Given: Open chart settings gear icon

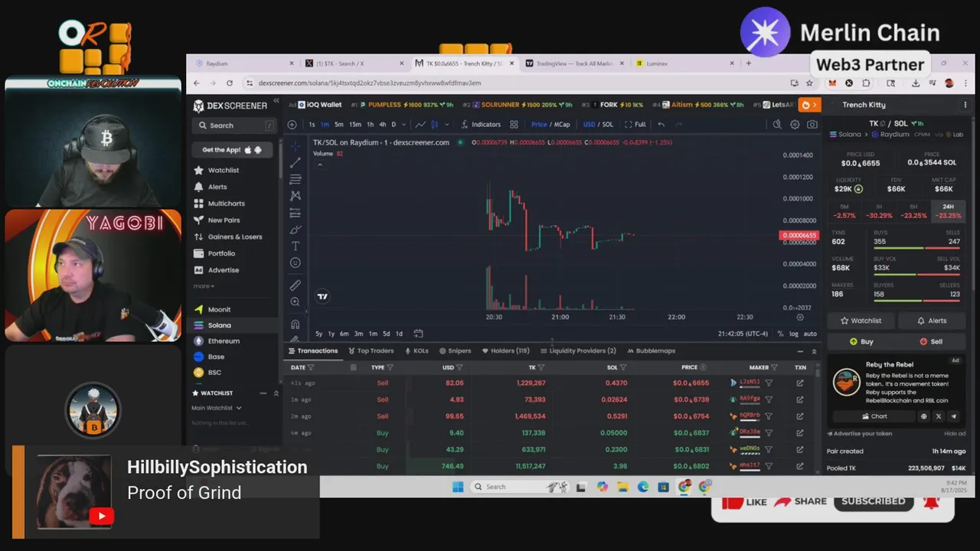Looking at the screenshot, I should tap(795, 124).
